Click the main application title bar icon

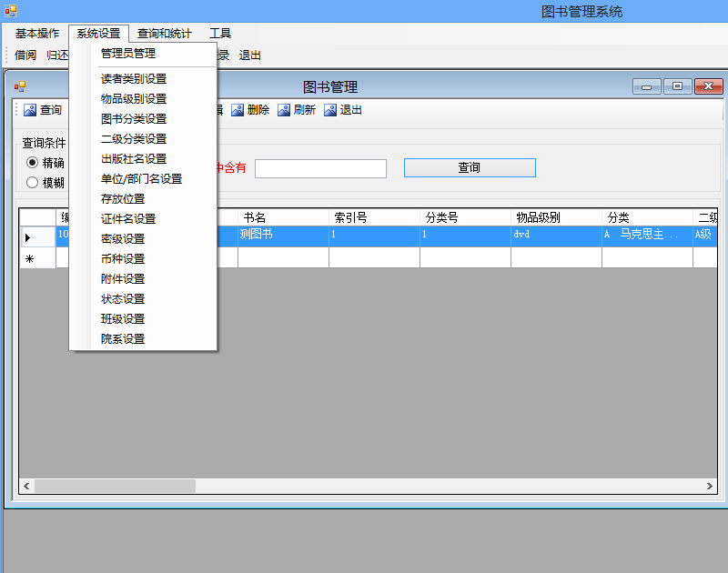pos(10,11)
